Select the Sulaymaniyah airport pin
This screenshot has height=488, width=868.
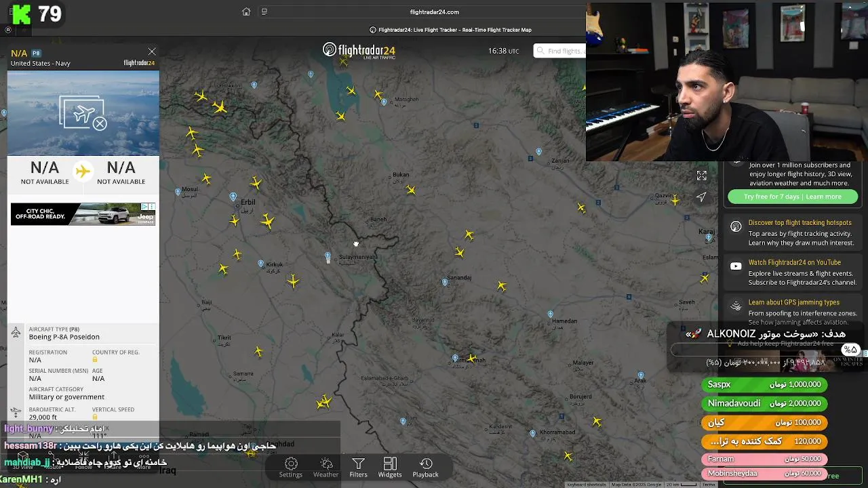coord(328,256)
